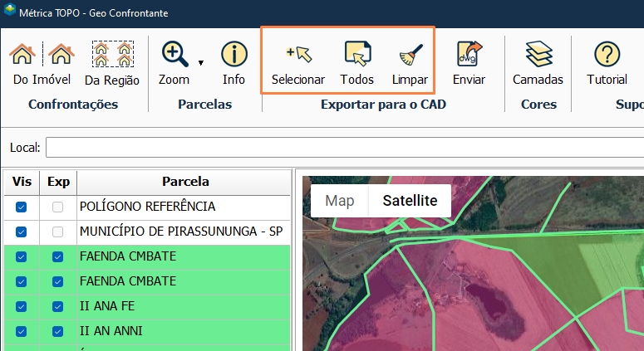The image size is (644, 351).
Task: Open the Info parcel tool
Action: 234,56
